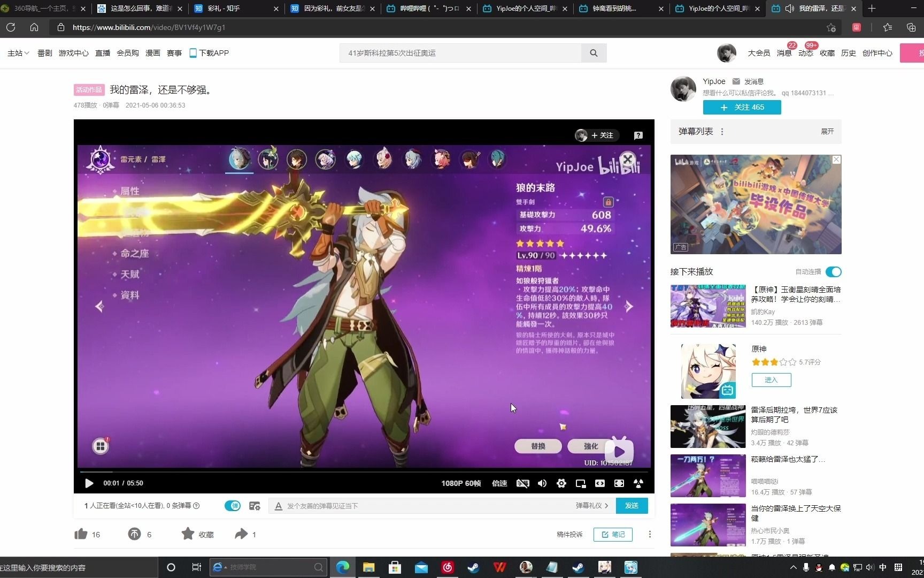Close the in-game character screen X

click(628, 159)
